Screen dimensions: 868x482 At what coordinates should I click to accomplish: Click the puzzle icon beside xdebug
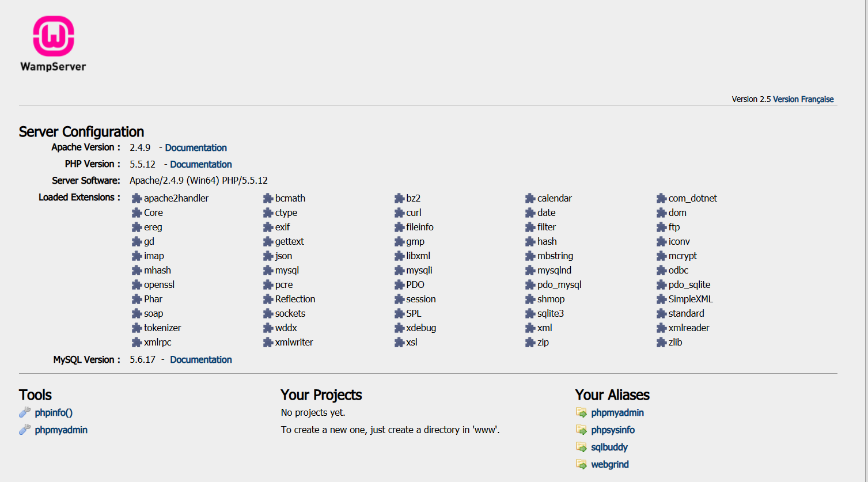[x=399, y=328]
